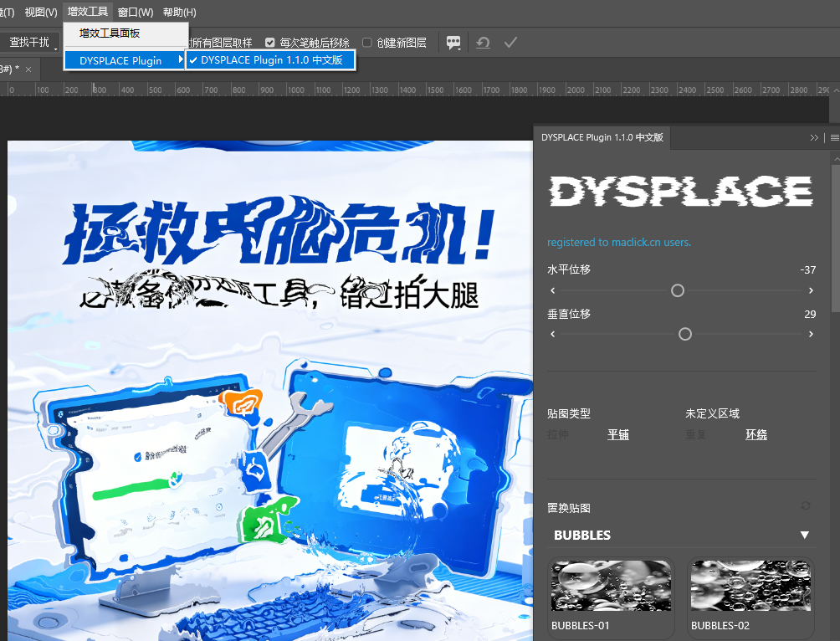The width and height of the screenshot is (840, 641).
Task: Enable 创建新图层 checkbox
Action: coord(367,43)
